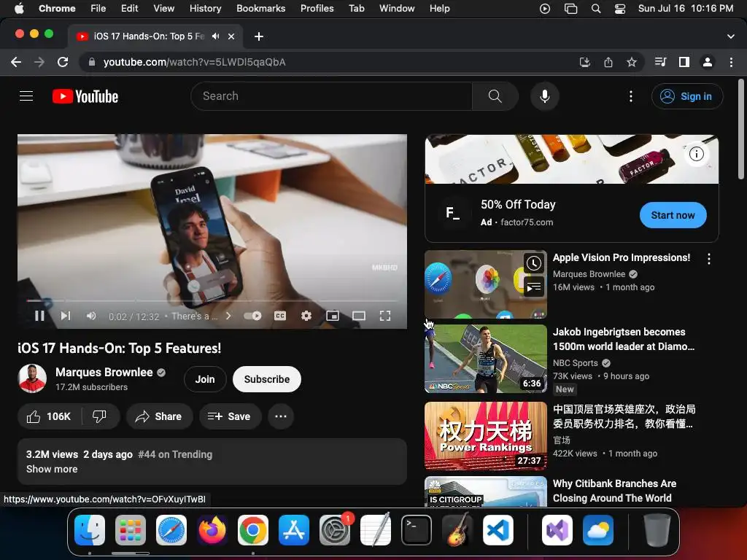The image size is (747, 560).
Task: Join the Marques Brownlee channel membership
Action: (x=205, y=379)
